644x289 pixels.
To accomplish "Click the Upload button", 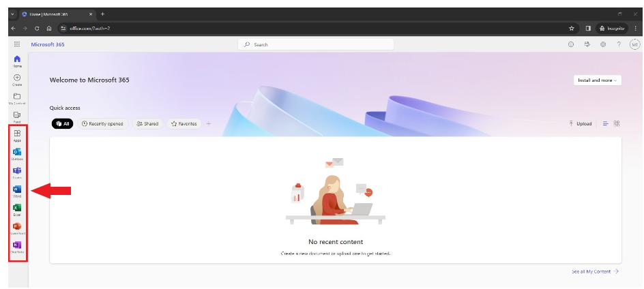I will [x=581, y=123].
